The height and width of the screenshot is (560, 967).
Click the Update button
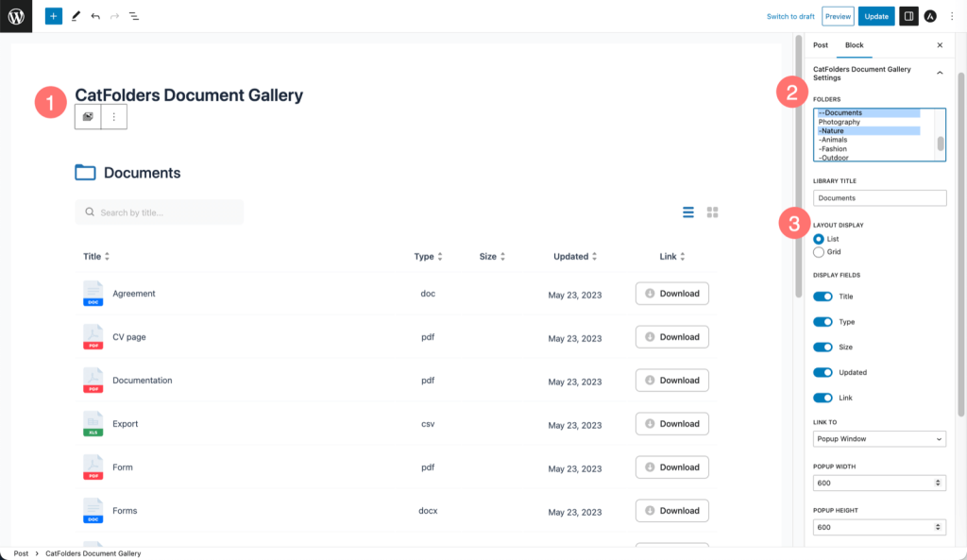tap(874, 16)
